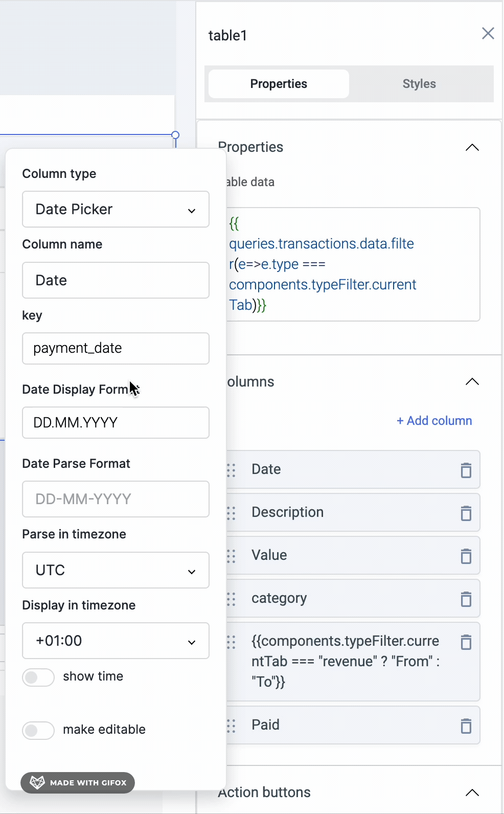The image size is (504, 814).
Task: Open the Date column row
Action: (353, 469)
